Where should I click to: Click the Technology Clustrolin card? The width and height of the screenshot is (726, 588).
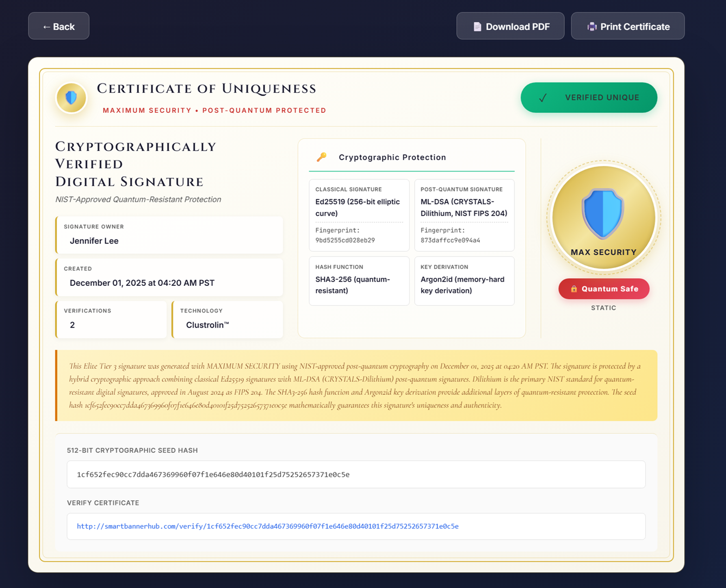227,319
